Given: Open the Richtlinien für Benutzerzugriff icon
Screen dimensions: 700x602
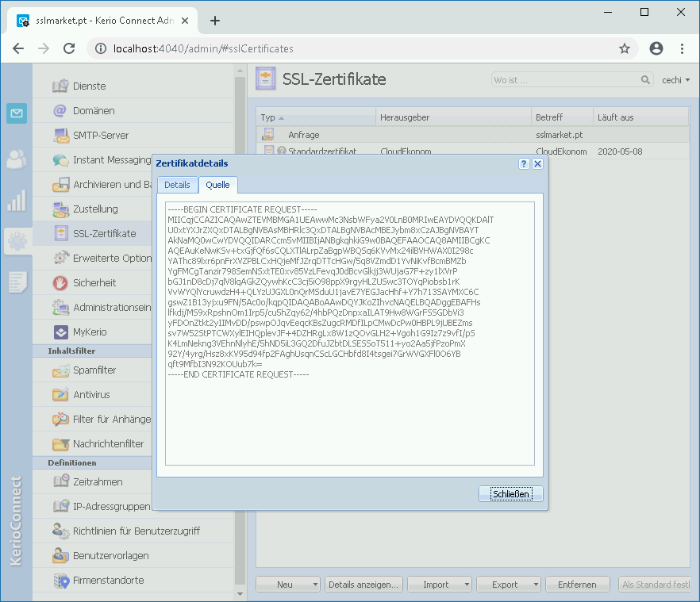Looking at the screenshot, I should point(60,531).
